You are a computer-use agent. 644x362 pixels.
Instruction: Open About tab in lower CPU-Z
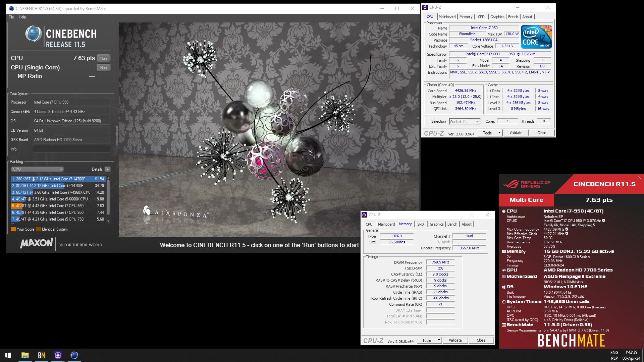[x=466, y=224]
